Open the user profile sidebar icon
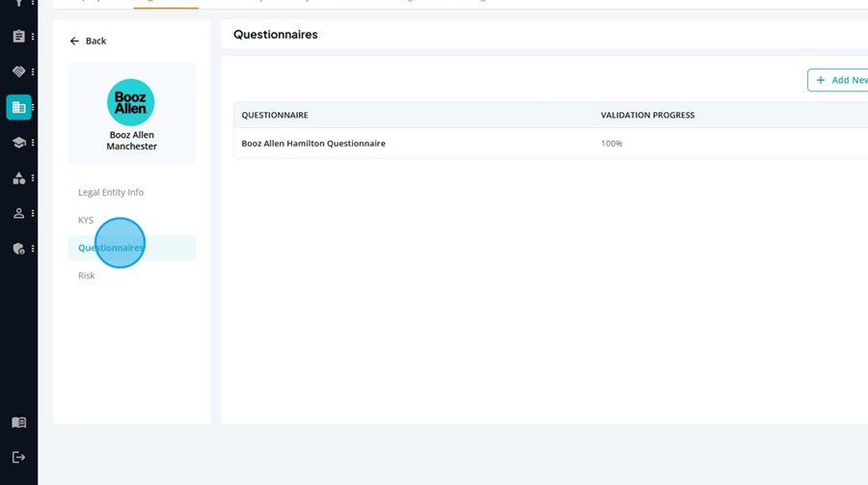This screenshot has height=485, width=868. [19, 213]
